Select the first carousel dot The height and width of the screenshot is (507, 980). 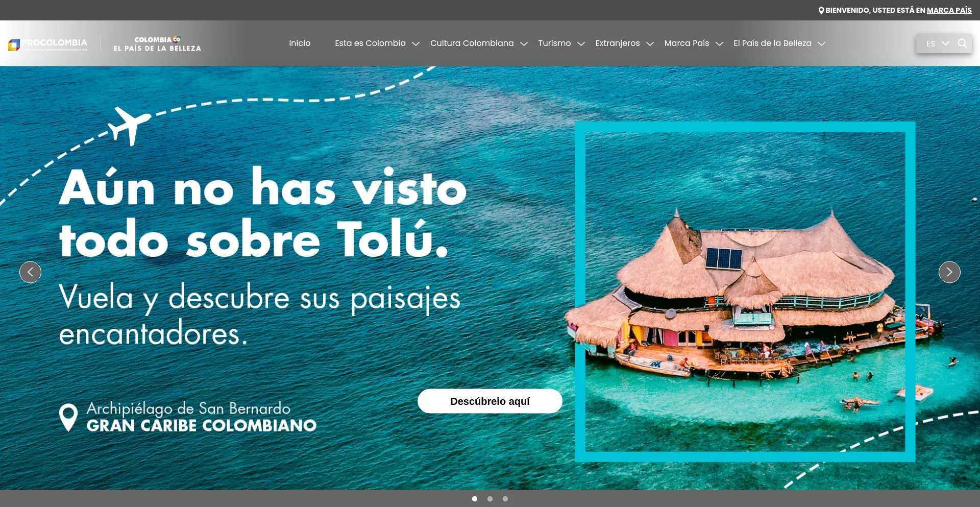coord(475,499)
